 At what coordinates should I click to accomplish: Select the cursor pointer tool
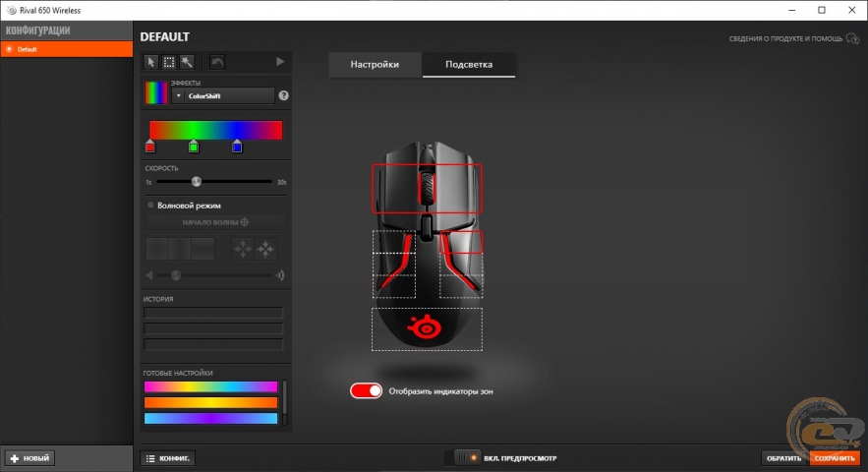(x=150, y=62)
